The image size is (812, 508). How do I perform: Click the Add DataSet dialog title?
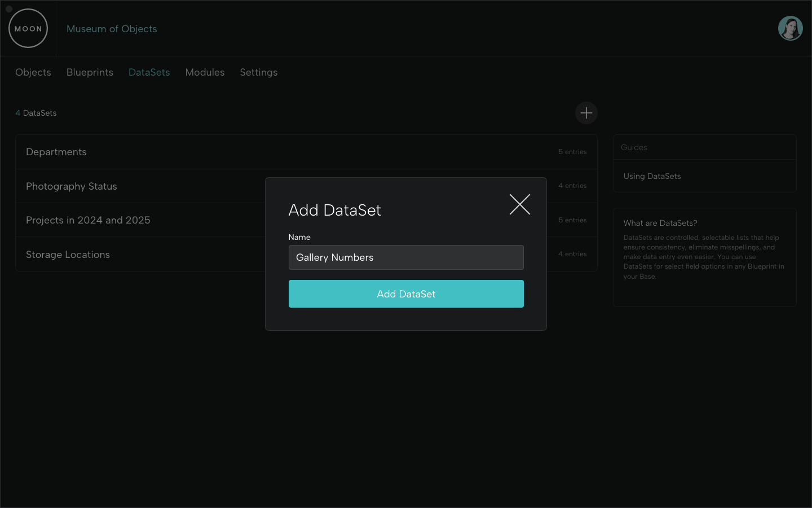click(x=335, y=210)
